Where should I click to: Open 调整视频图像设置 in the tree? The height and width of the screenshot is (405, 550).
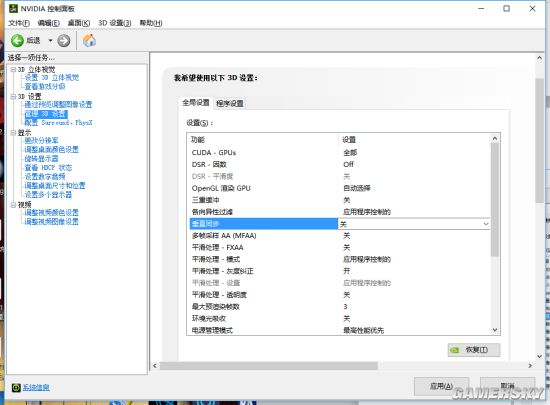click(52, 222)
